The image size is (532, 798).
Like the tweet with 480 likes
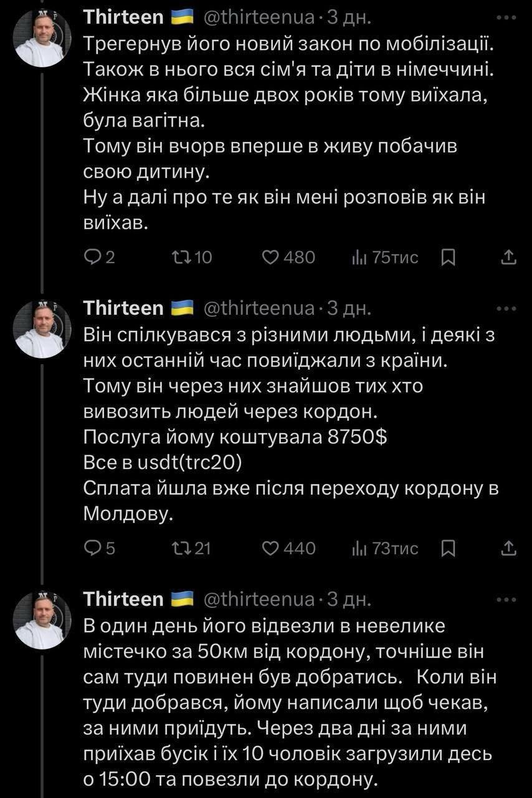click(x=270, y=257)
